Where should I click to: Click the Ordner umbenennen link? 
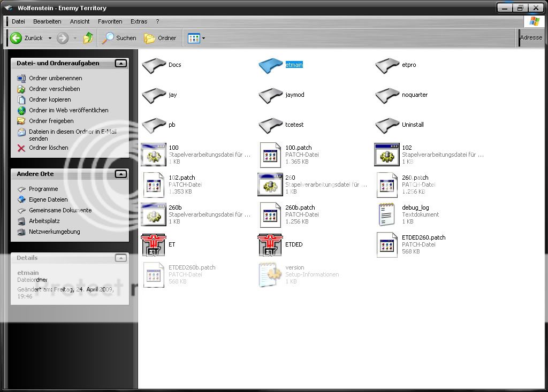(x=55, y=78)
